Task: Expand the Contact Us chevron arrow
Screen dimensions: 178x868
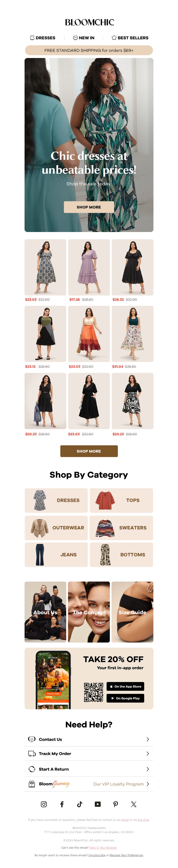Action: pyautogui.click(x=148, y=739)
